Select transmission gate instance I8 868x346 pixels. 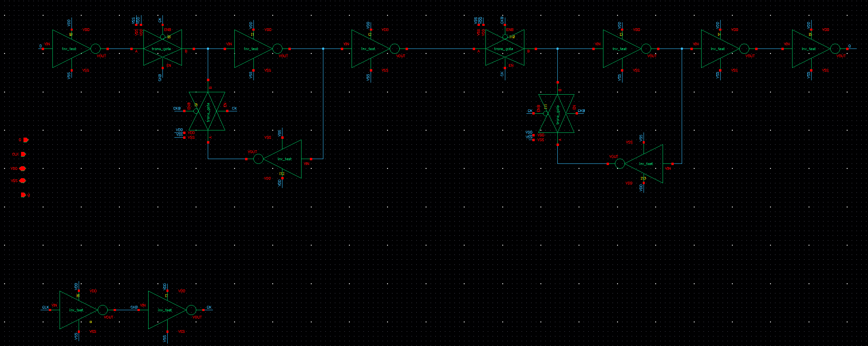(162, 49)
